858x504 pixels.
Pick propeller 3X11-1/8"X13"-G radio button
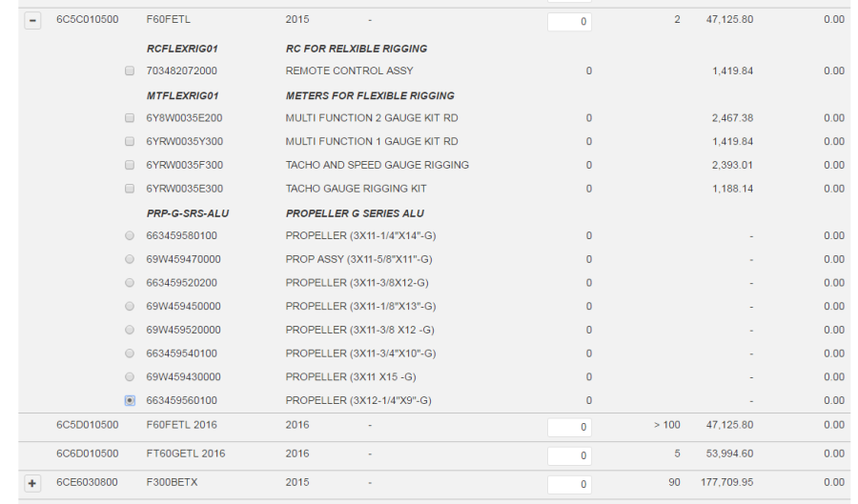tap(130, 306)
